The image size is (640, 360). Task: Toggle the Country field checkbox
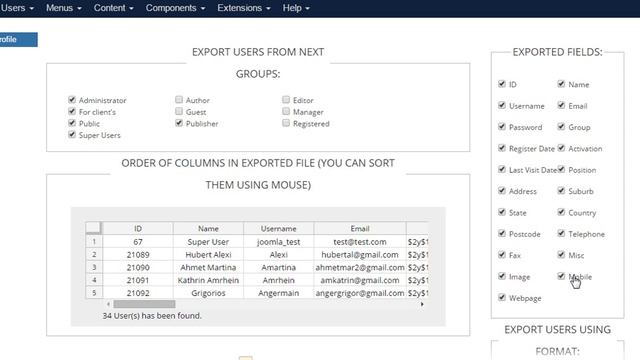pos(561,212)
